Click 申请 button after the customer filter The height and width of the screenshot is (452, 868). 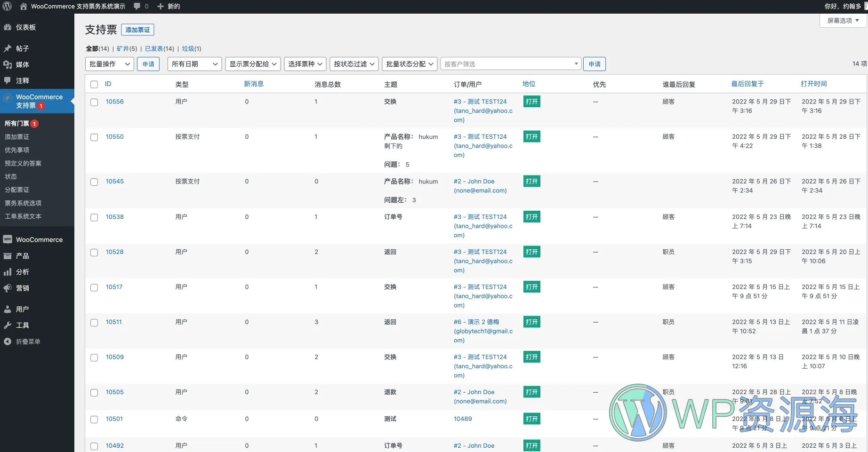coord(595,64)
